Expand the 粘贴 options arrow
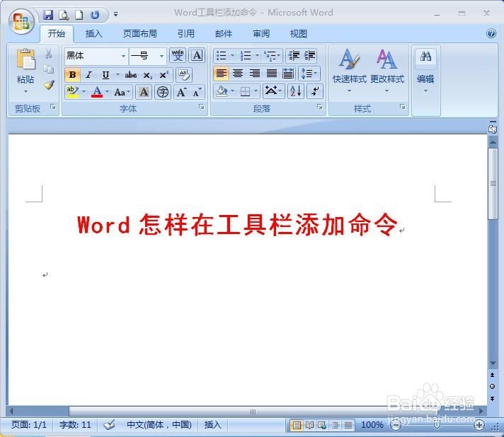The height and width of the screenshot is (437, 504). (25, 92)
